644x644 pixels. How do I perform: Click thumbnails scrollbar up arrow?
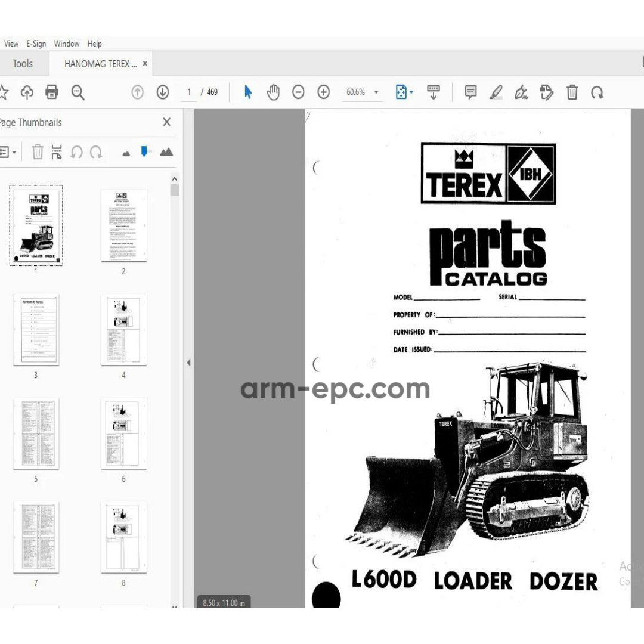point(175,179)
